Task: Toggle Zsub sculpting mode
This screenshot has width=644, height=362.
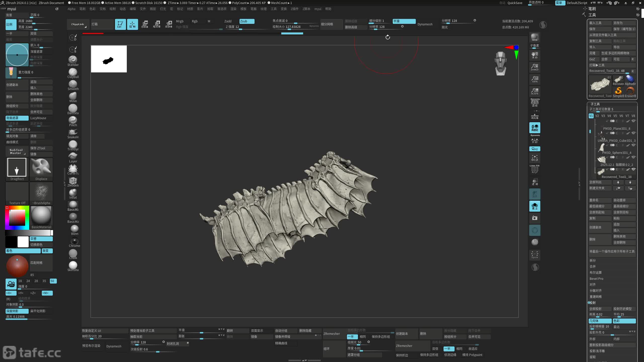Action: 247,21
